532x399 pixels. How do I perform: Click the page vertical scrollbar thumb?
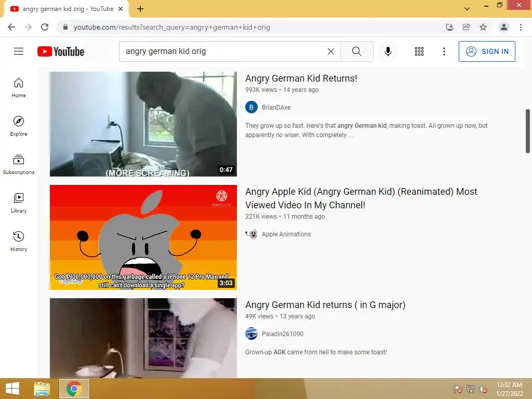(528, 131)
